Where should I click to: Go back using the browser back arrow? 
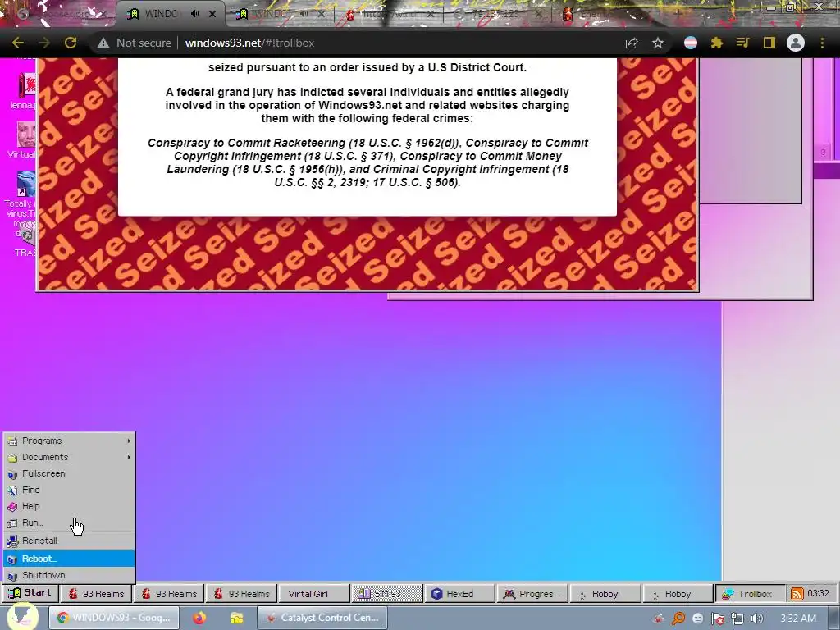tap(18, 43)
